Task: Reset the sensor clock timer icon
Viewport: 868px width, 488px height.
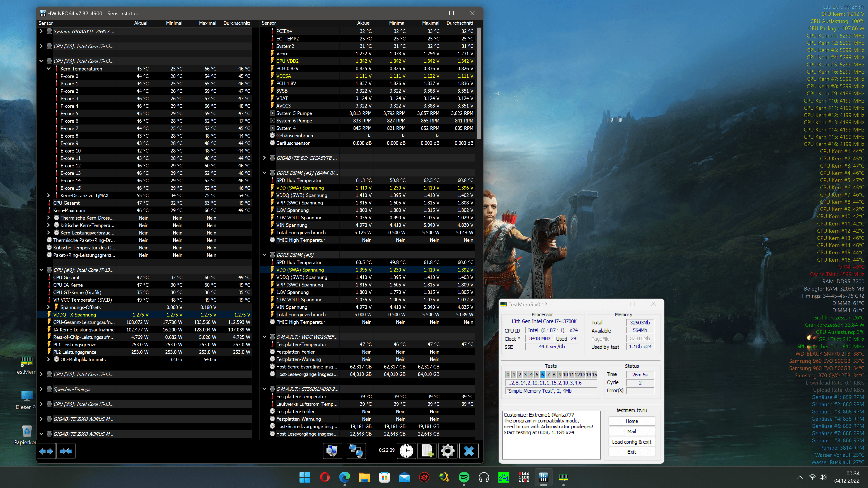Action: tap(406, 451)
